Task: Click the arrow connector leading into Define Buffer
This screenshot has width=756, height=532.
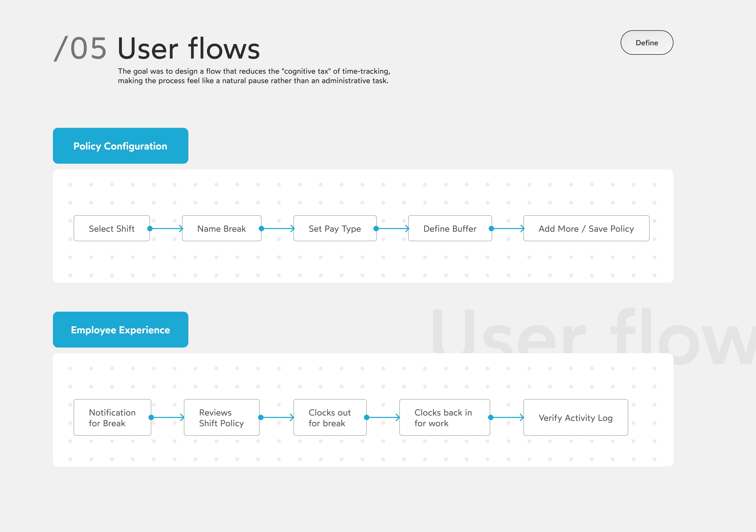Action: [392, 228]
